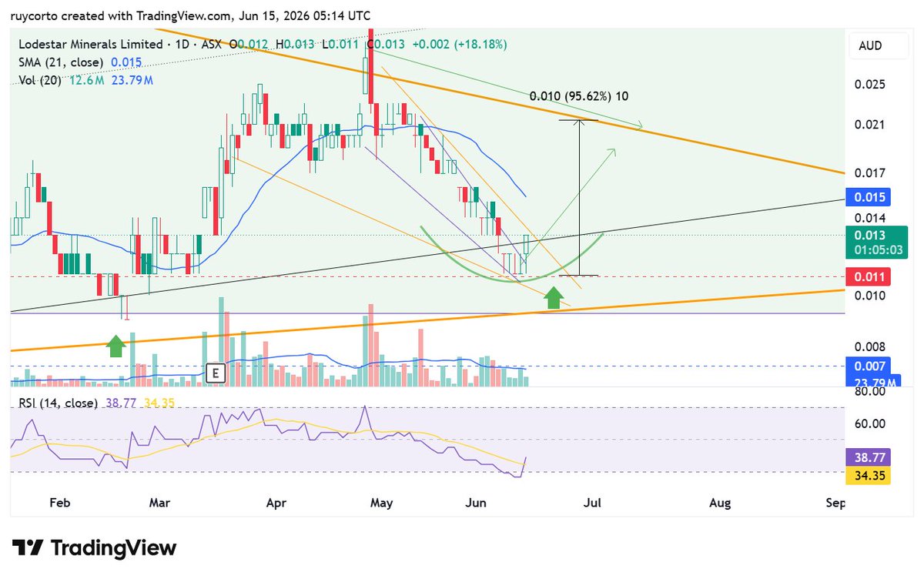Viewport: 924px width, 579px height.
Task: Click the 0.025 price axis label
Action: pos(869,84)
